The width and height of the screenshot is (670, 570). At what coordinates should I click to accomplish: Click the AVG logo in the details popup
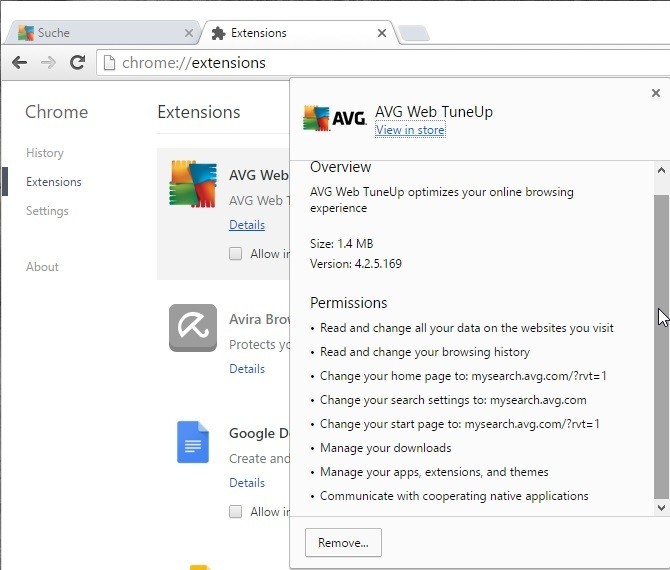[334, 119]
